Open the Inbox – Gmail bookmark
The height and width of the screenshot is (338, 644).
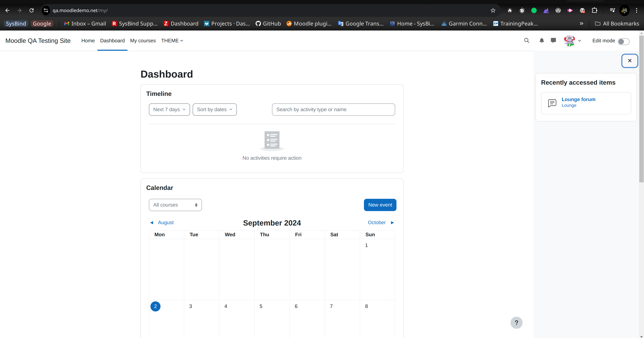coord(85,24)
